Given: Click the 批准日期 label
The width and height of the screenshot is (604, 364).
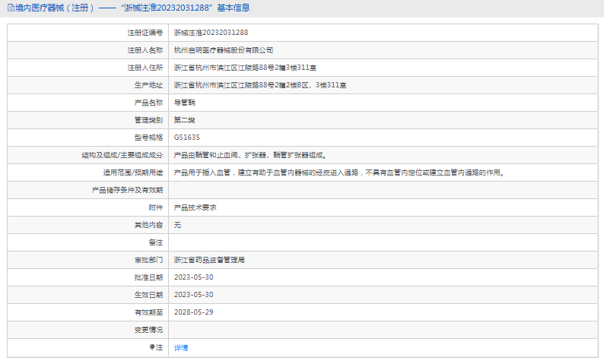Looking at the screenshot, I should tap(148, 277).
